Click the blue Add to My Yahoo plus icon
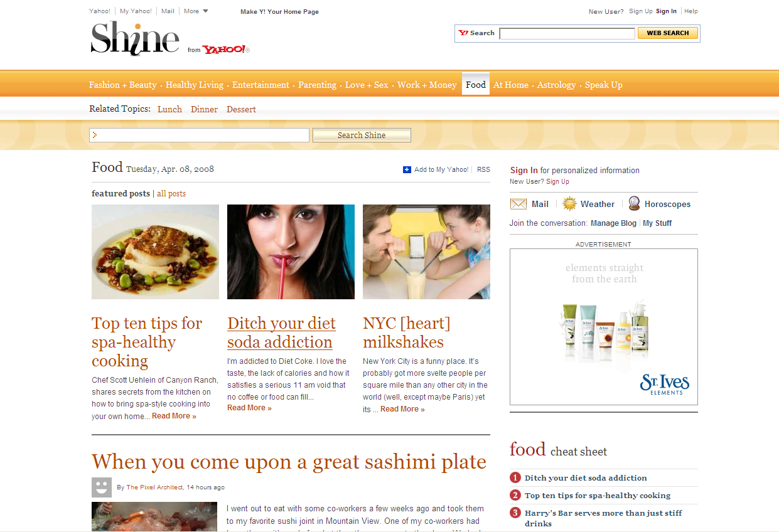Image resolution: width=779 pixels, height=532 pixels. coord(407,169)
